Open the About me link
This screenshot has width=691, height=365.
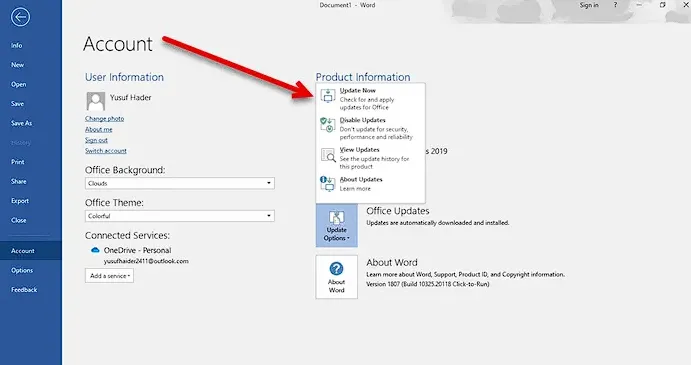99,129
